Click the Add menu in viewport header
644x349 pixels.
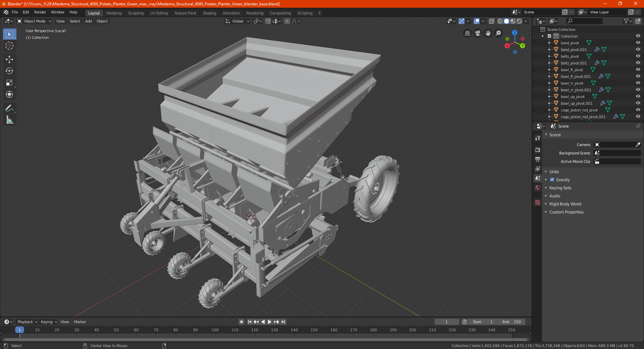pos(88,21)
